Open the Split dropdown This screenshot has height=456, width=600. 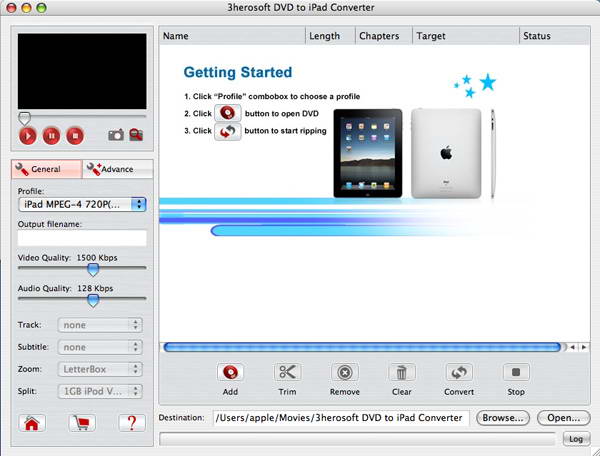pos(100,391)
